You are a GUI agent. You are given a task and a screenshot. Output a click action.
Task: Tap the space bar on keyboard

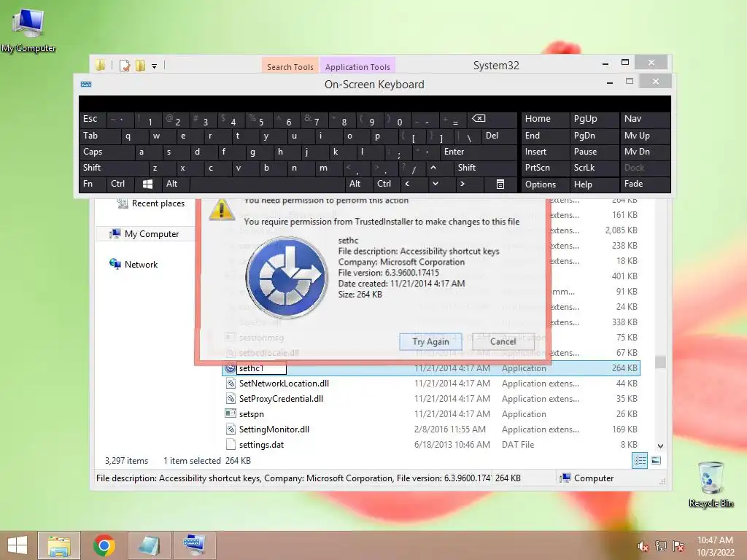267,184
